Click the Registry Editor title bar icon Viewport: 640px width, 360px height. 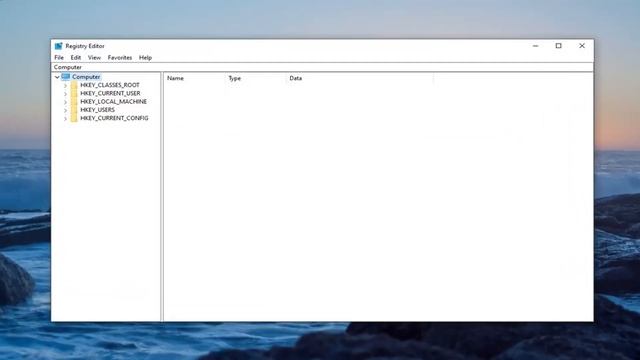[58, 46]
